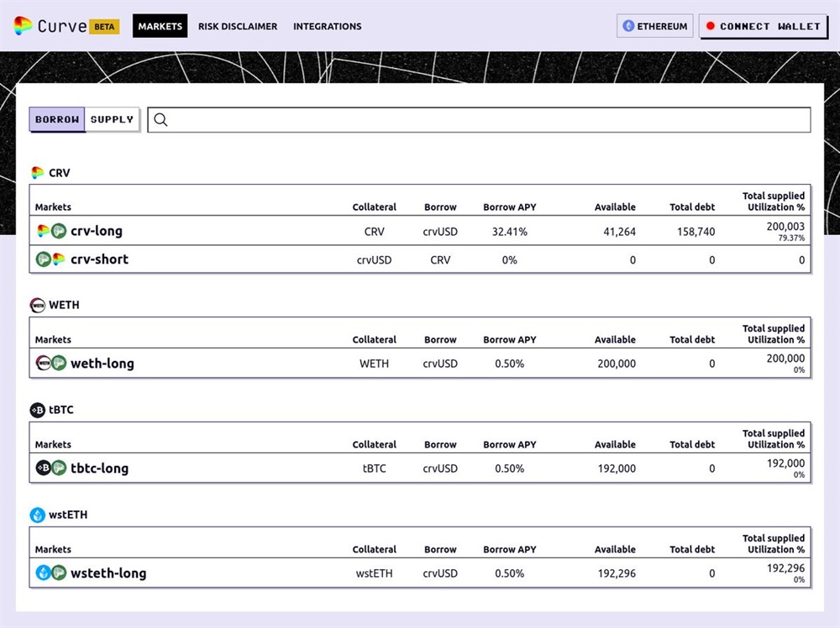The image size is (840, 628).
Task: Open the Markets tab
Action: click(x=160, y=26)
